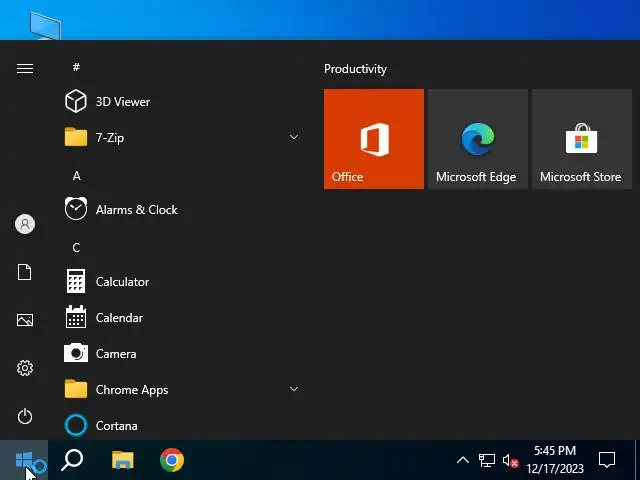Open the Office tile

pyautogui.click(x=374, y=139)
